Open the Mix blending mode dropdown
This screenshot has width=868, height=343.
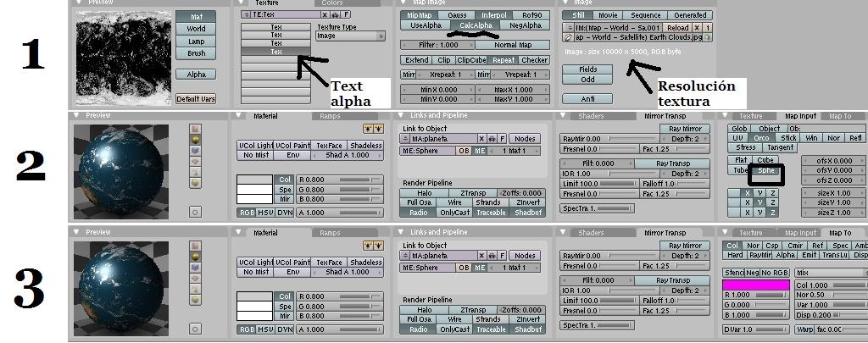click(831, 273)
